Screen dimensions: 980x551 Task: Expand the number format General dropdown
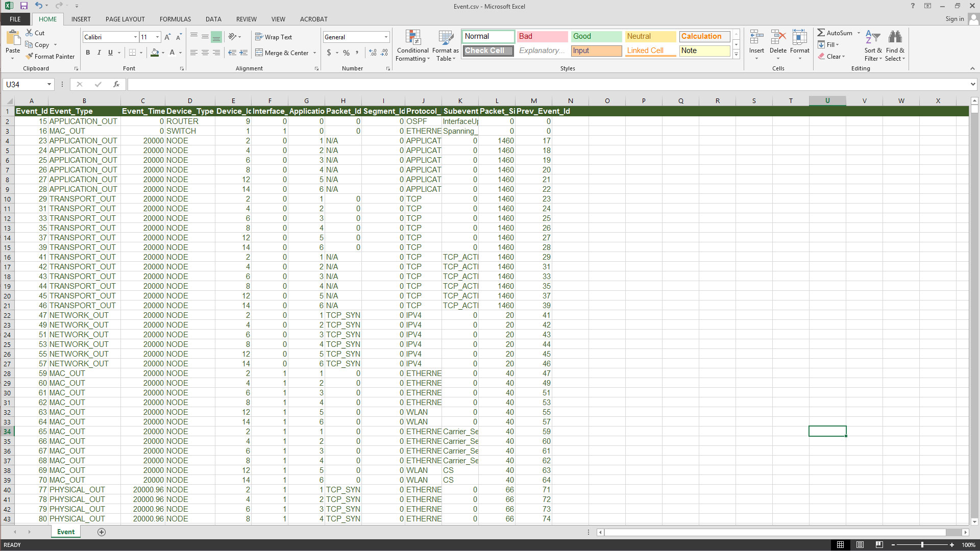point(386,37)
